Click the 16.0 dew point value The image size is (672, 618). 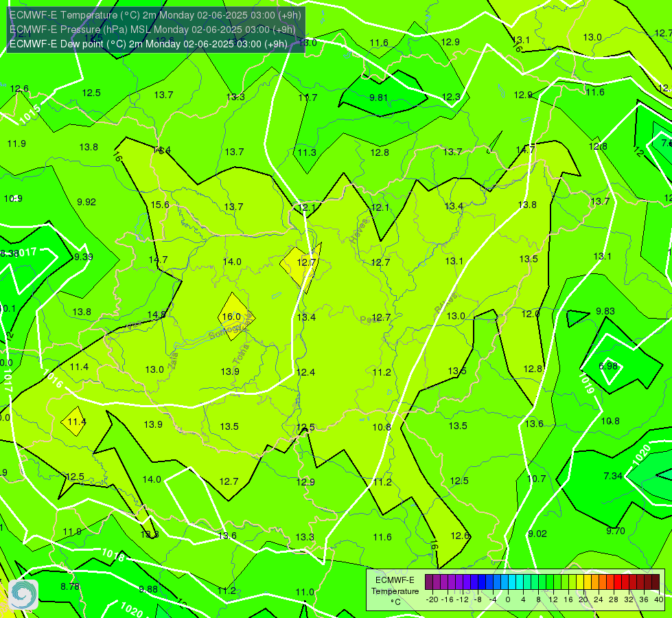[231, 317]
